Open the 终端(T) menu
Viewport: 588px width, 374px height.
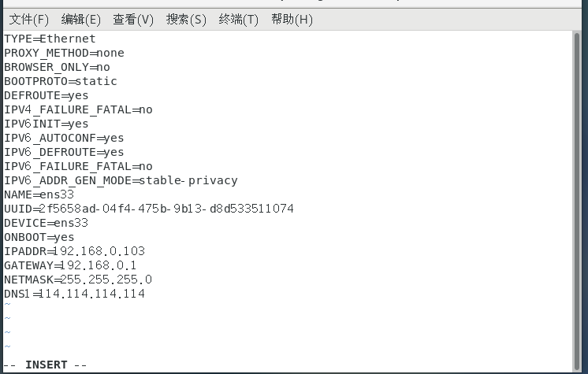238,20
